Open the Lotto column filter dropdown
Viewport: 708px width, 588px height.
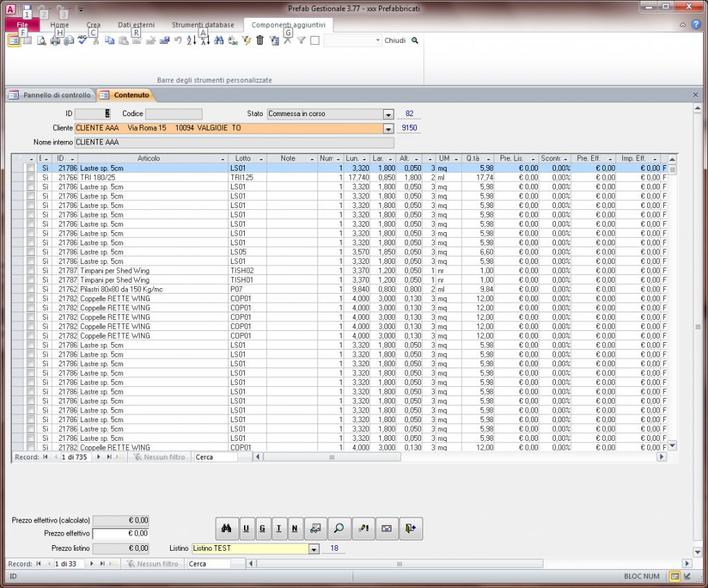pos(261,159)
